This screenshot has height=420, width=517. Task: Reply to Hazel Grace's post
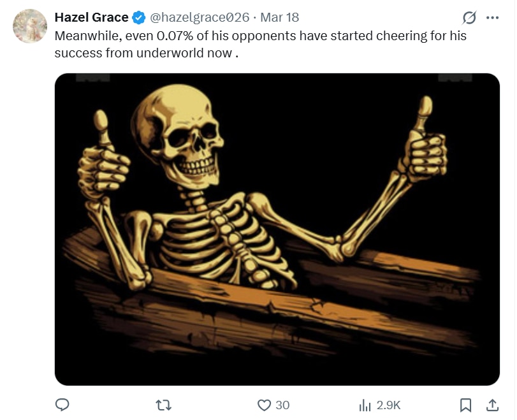(62, 405)
